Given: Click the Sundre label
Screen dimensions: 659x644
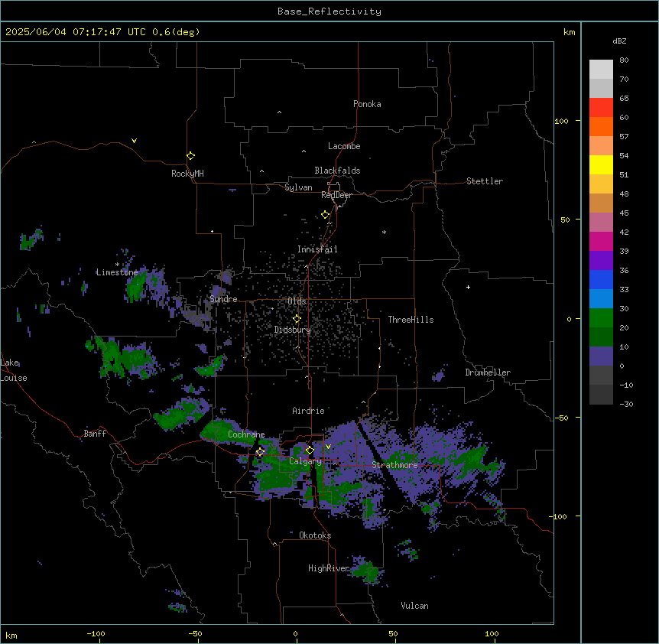Looking at the screenshot, I should (x=223, y=299).
